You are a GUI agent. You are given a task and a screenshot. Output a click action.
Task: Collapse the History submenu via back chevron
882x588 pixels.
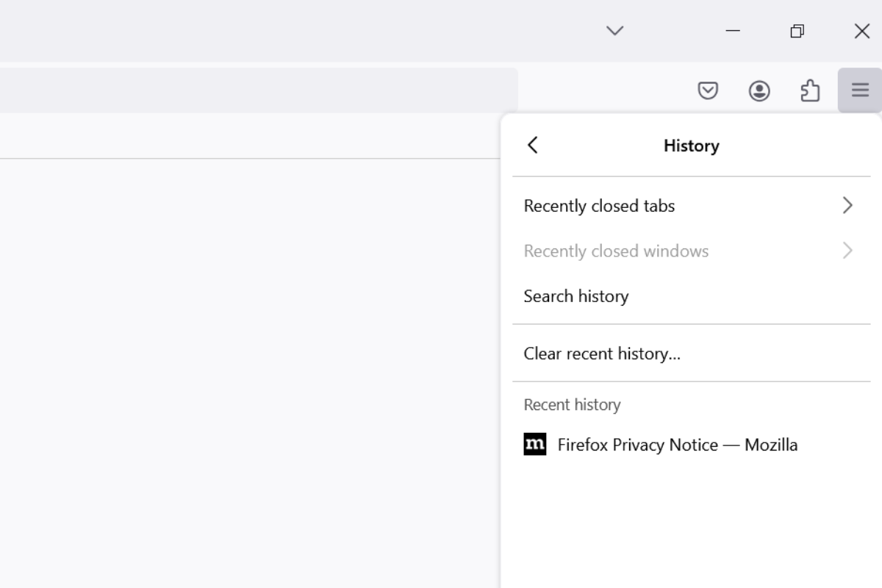[532, 145]
